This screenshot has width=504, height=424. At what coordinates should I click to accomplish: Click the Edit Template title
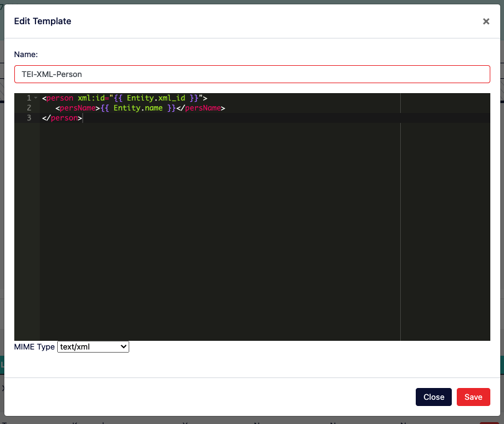click(43, 21)
